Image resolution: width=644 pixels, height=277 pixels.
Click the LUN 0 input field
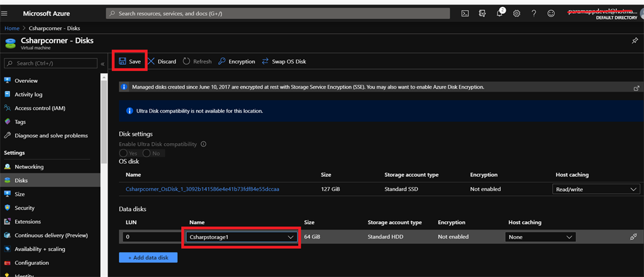(x=152, y=237)
